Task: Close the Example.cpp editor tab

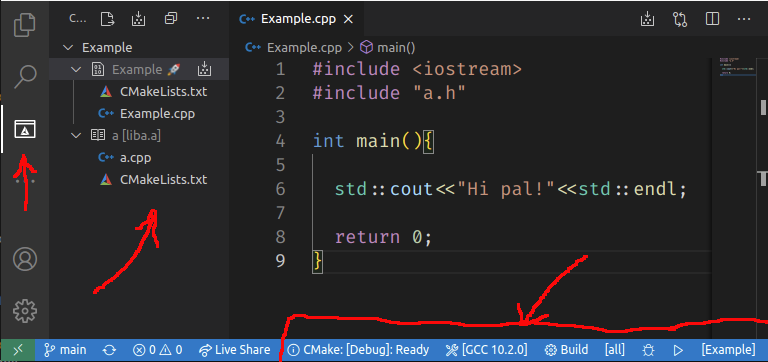Action: [x=348, y=19]
